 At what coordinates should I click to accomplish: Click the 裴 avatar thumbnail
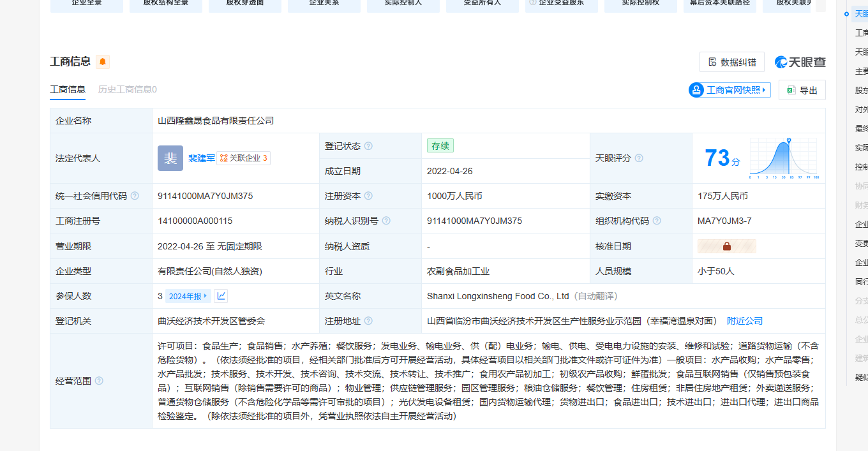tap(170, 158)
